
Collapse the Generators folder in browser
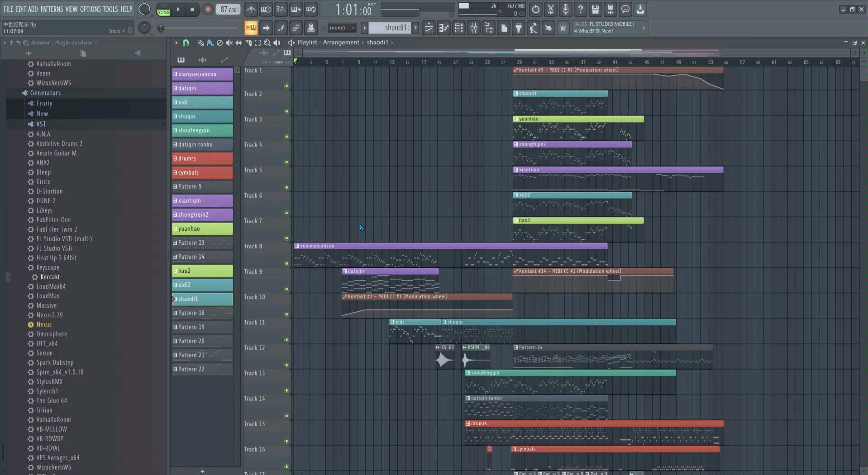click(45, 93)
